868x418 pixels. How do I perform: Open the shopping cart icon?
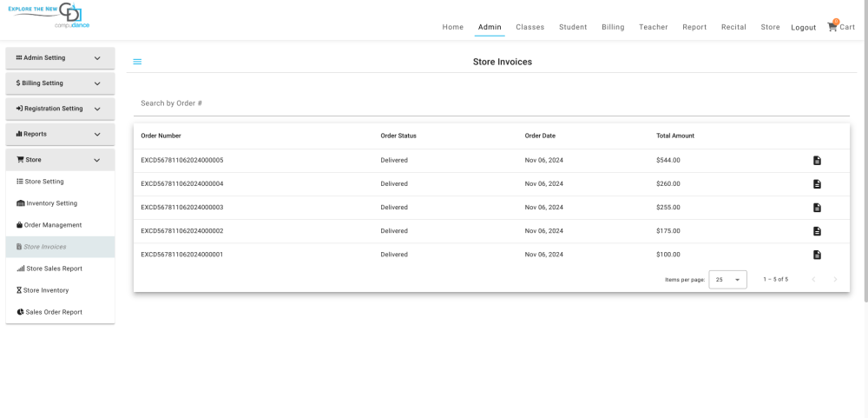[832, 27]
